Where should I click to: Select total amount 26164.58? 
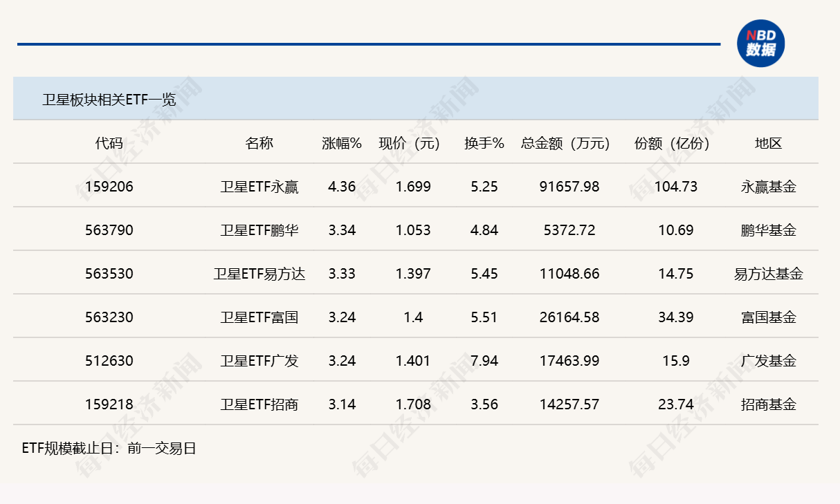(569, 317)
